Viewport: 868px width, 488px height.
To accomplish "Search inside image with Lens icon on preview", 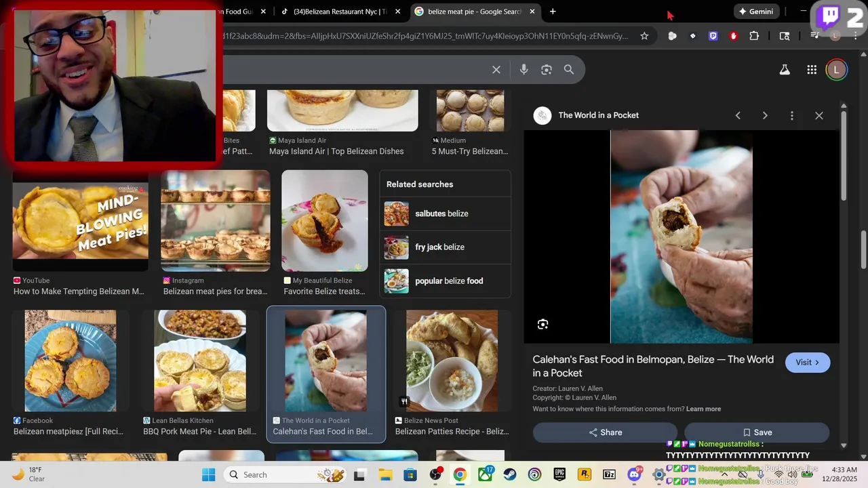I will pos(542,325).
